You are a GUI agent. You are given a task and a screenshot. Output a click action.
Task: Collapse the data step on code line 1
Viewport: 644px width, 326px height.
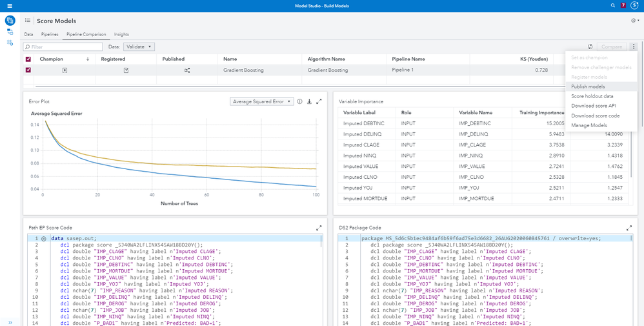[x=44, y=238]
